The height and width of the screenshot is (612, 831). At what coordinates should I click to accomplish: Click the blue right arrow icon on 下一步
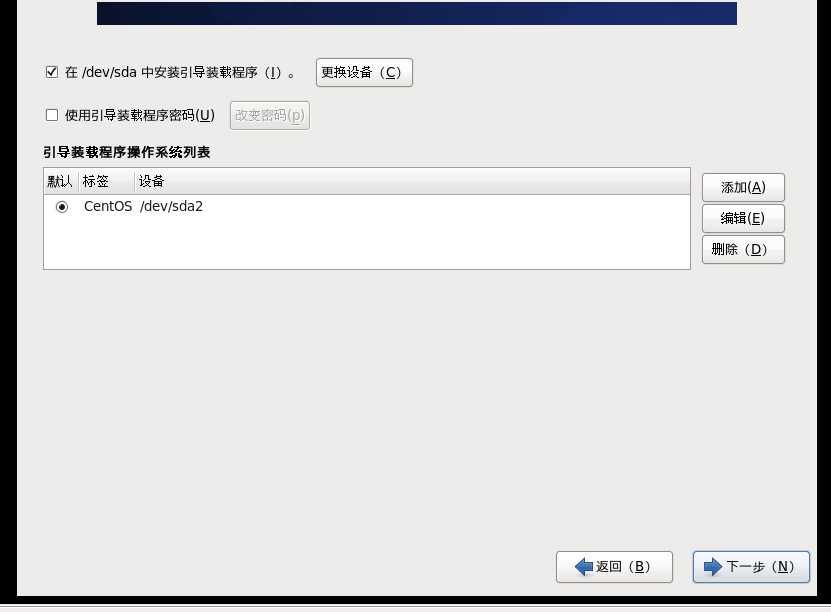coord(713,566)
